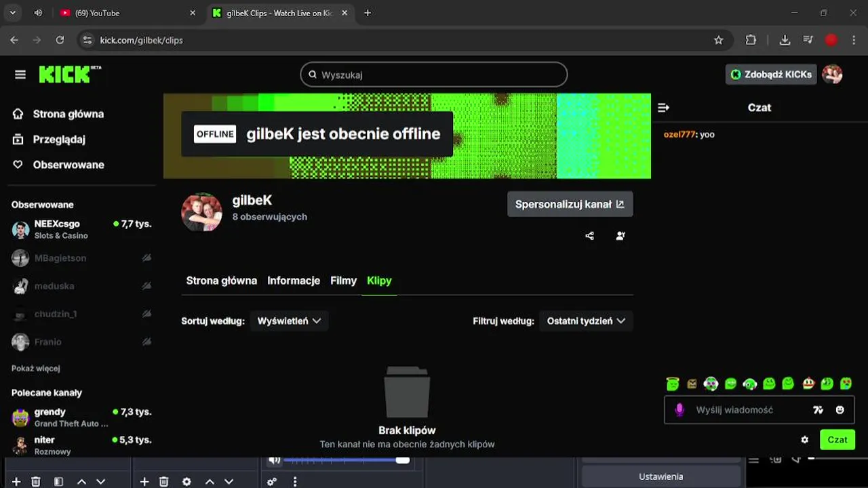Open a new browser tab

[368, 13]
